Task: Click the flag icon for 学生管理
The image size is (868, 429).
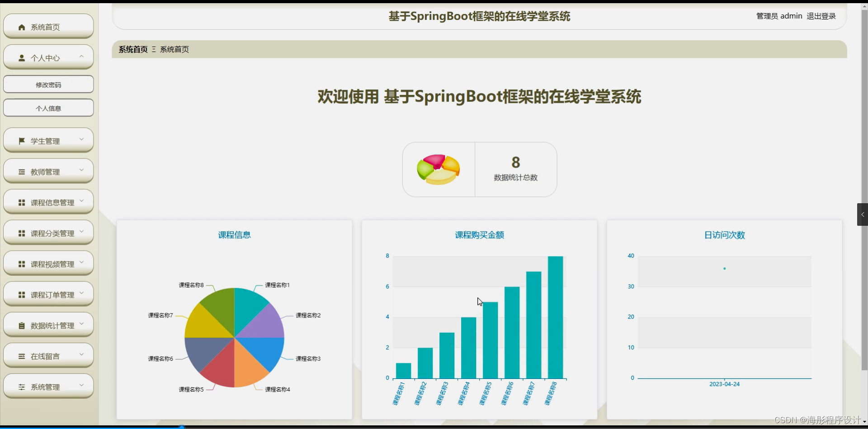Action: coord(21,141)
